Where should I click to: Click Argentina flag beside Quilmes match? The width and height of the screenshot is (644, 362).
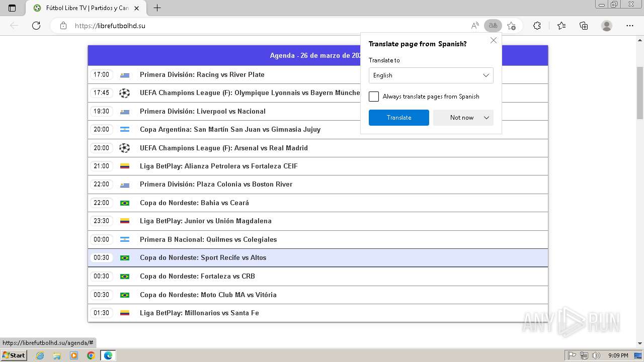(x=125, y=239)
